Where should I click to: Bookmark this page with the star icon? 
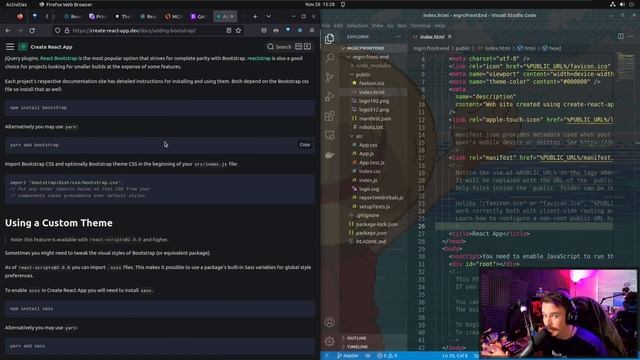[x=238, y=30]
